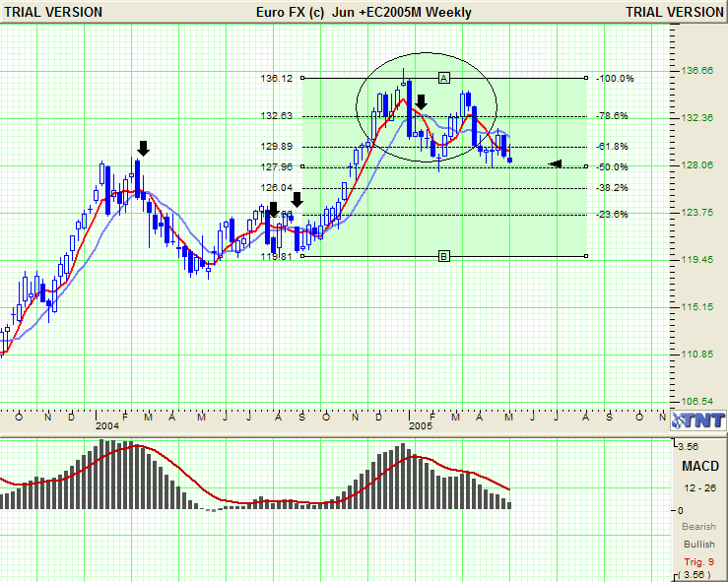Click the Trig. 9 trigger label
This screenshot has width=728, height=582.
pyautogui.click(x=699, y=562)
